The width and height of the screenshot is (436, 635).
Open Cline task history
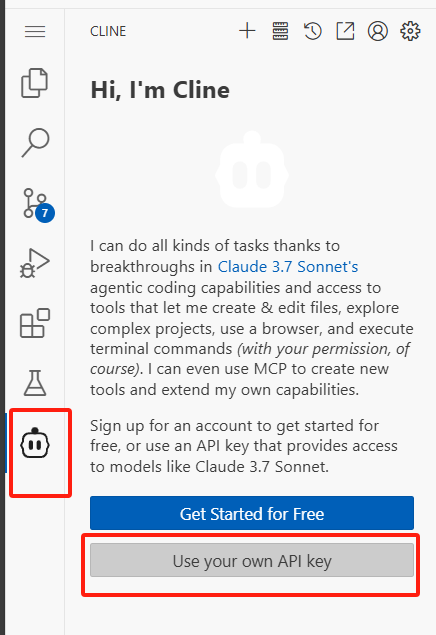(x=313, y=31)
